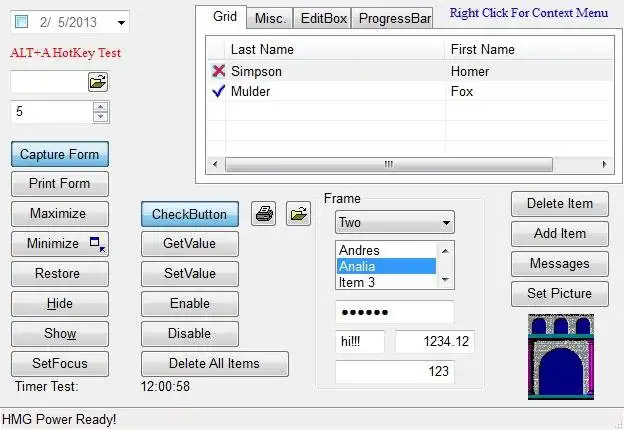Switch to the Misc. tab
This screenshot has height=430, width=624.
coord(270,18)
